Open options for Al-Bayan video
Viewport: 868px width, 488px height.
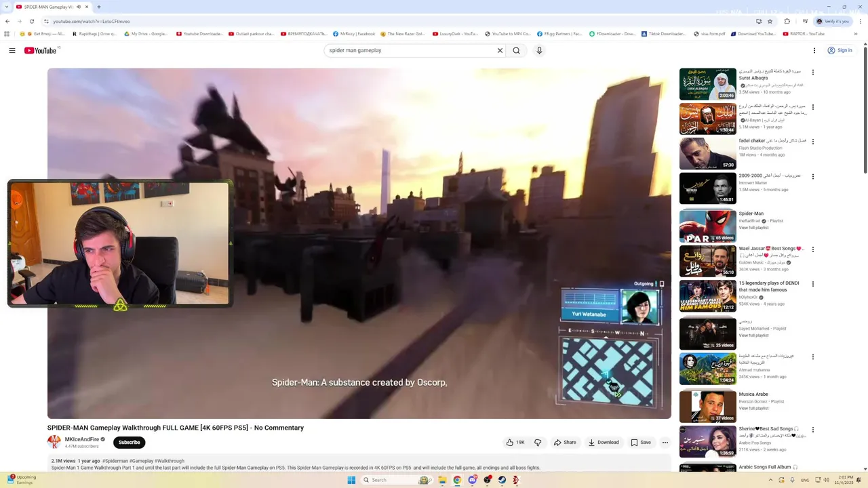pyautogui.click(x=813, y=107)
